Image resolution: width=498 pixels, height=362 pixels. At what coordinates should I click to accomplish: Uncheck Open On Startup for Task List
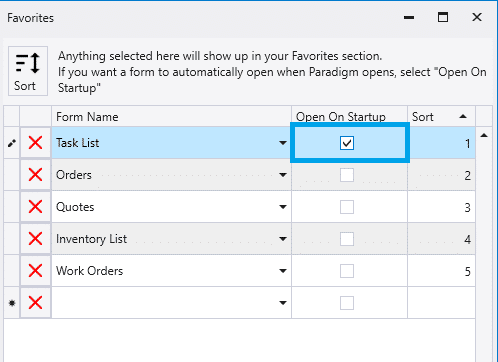point(347,143)
